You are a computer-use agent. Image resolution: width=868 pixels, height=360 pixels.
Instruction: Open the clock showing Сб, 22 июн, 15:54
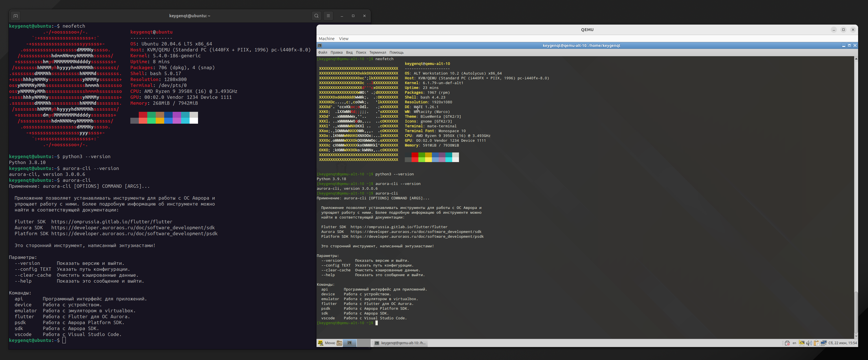(x=842, y=343)
